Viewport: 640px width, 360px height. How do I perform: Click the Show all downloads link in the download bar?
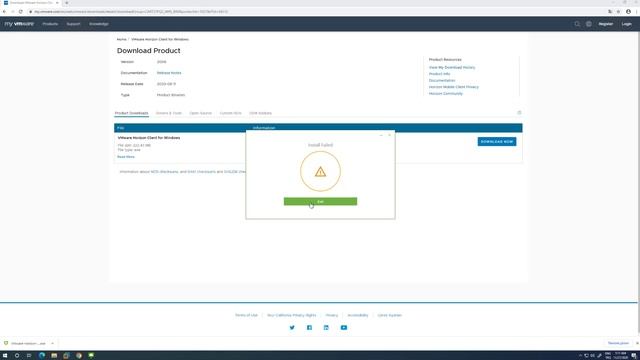click(618, 343)
